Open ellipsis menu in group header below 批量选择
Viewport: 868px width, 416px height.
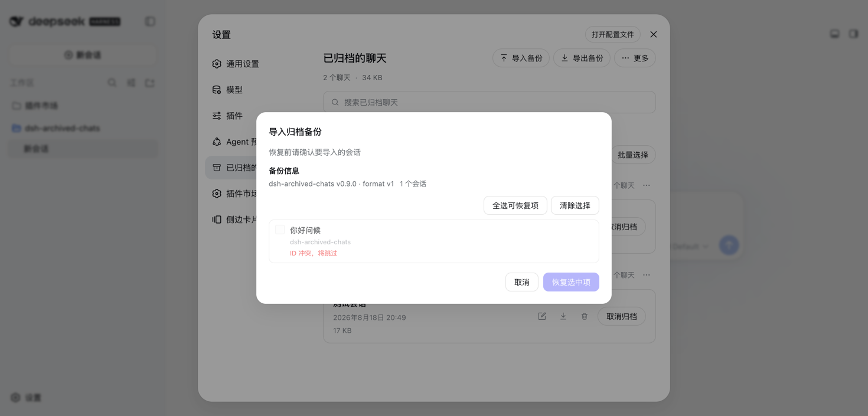click(x=647, y=185)
